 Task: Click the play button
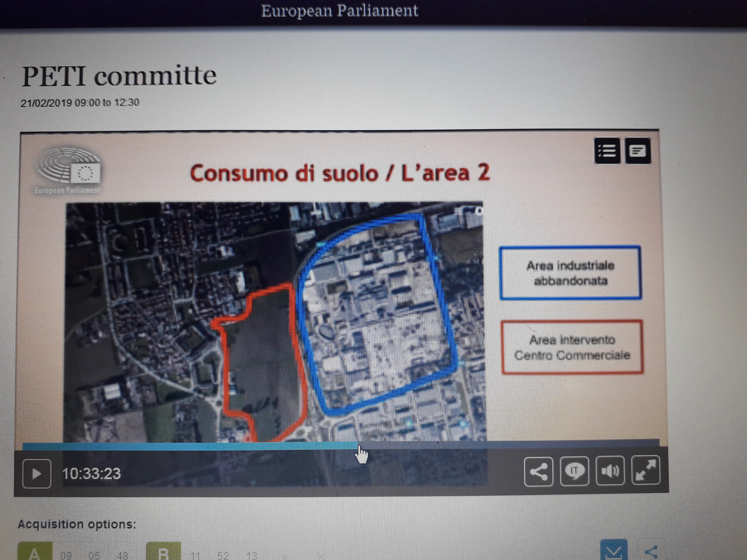point(37,474)
